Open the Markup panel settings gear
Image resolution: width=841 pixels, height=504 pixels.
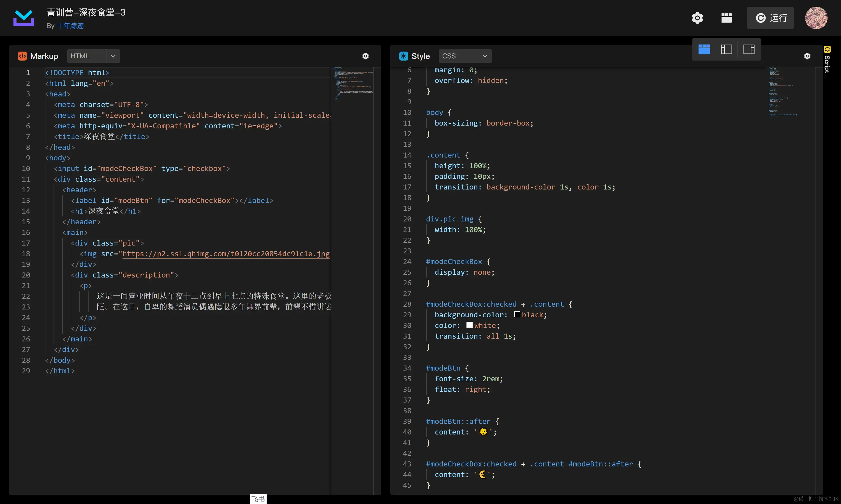click(366, 56)
